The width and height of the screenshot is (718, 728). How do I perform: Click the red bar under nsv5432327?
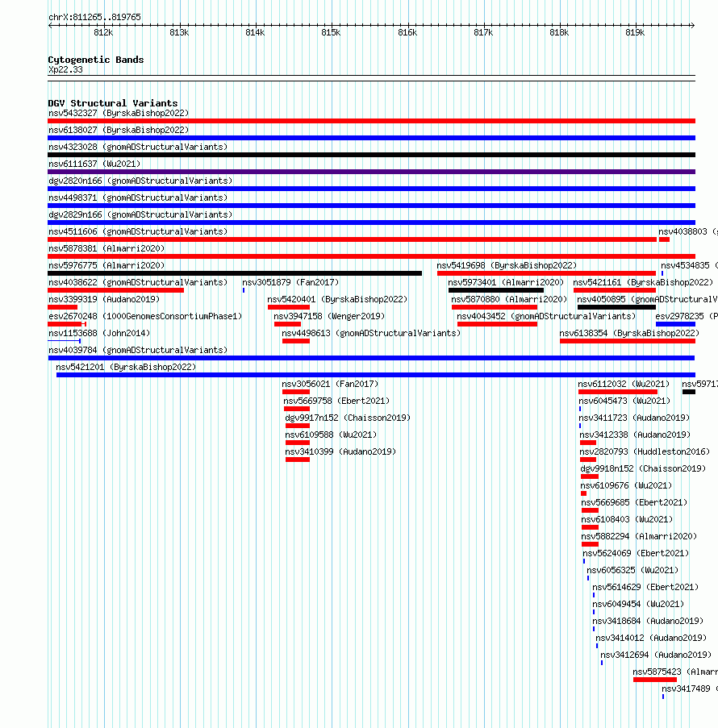pyautogui.click(x=371, y=121)
